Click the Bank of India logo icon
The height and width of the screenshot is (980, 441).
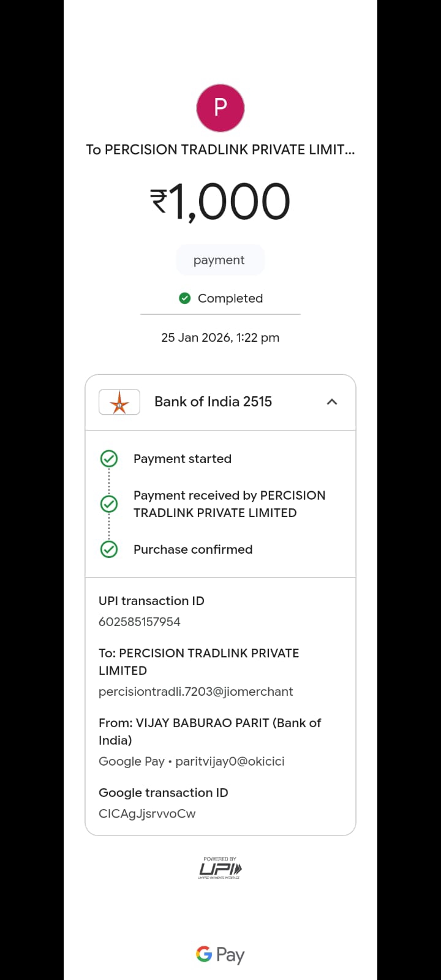point(119,402)
